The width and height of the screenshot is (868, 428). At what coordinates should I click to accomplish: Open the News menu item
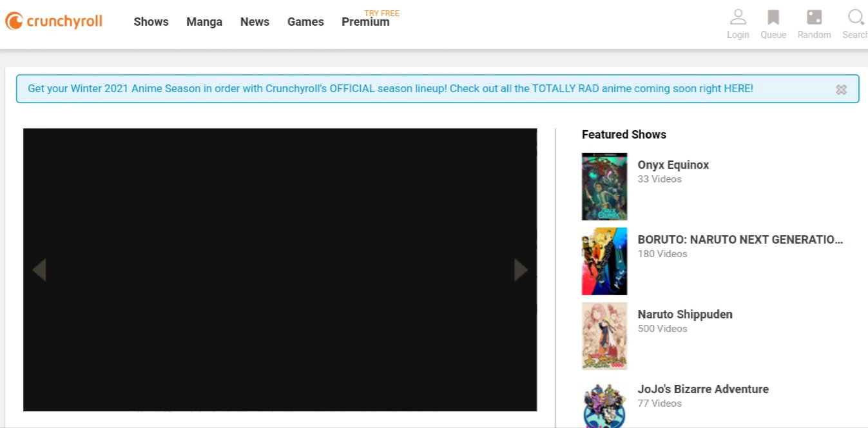255,22
